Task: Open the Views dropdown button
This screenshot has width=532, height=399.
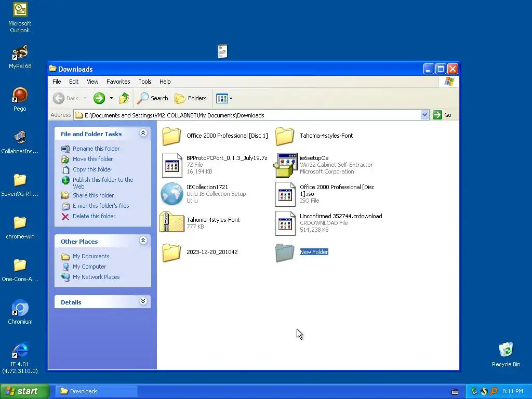Action: [x=224, y=98]
